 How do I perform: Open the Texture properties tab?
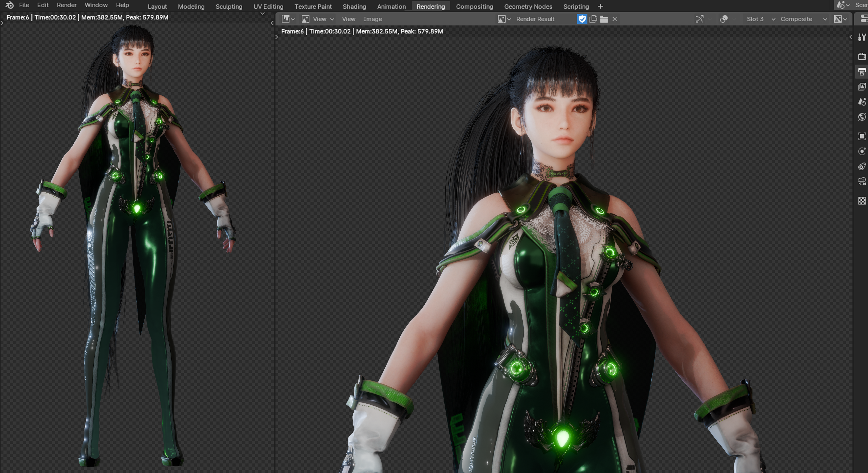(x=862, y=201)
